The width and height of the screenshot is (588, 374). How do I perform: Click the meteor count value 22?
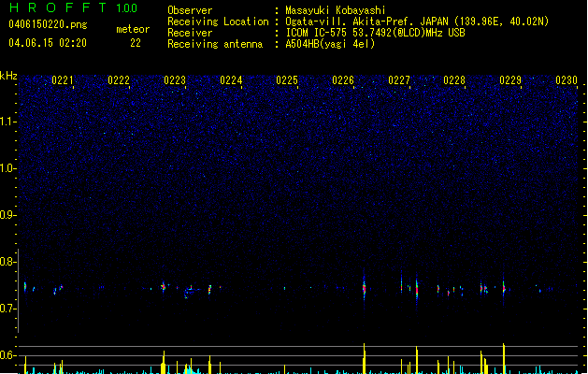(136, 43)
